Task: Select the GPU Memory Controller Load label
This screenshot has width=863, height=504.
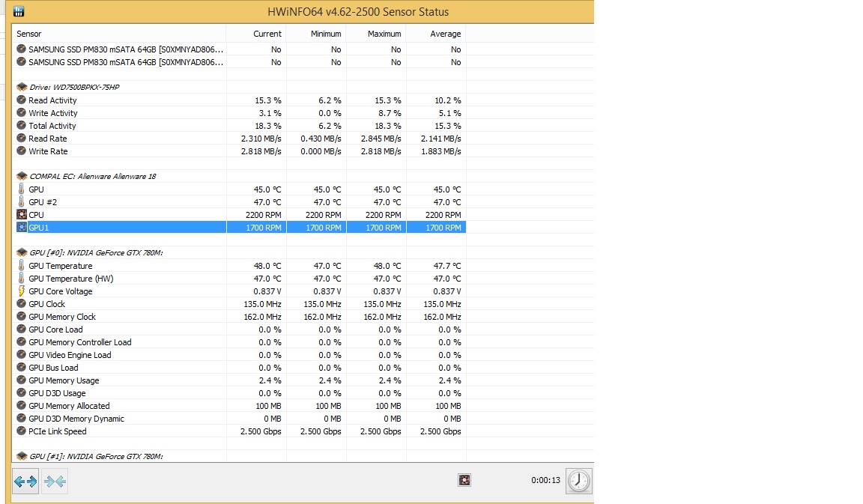Action: tap(80, 342)
